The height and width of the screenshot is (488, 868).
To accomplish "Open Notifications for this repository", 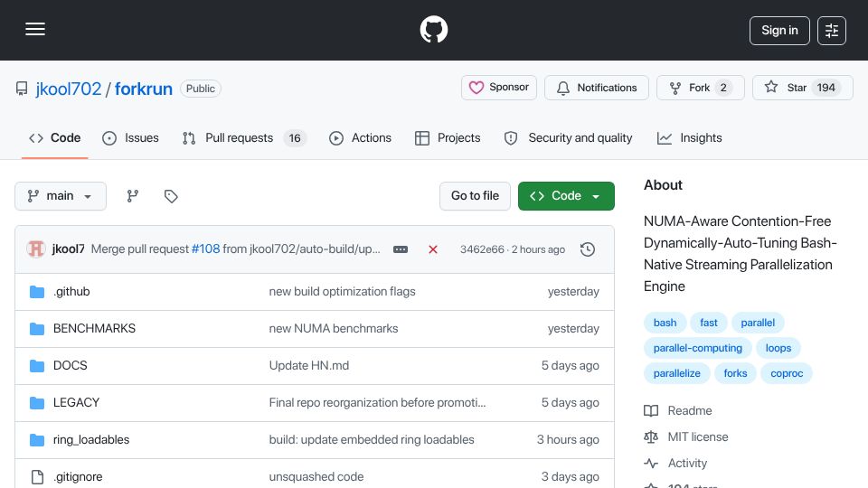I will coord(596,88).
